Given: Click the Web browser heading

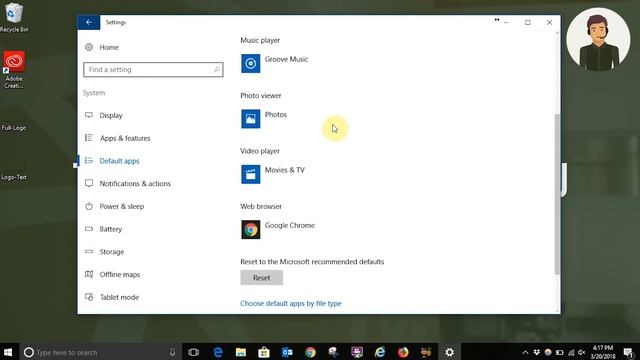Looking at the screenshot, I should (x=261, y=207).
